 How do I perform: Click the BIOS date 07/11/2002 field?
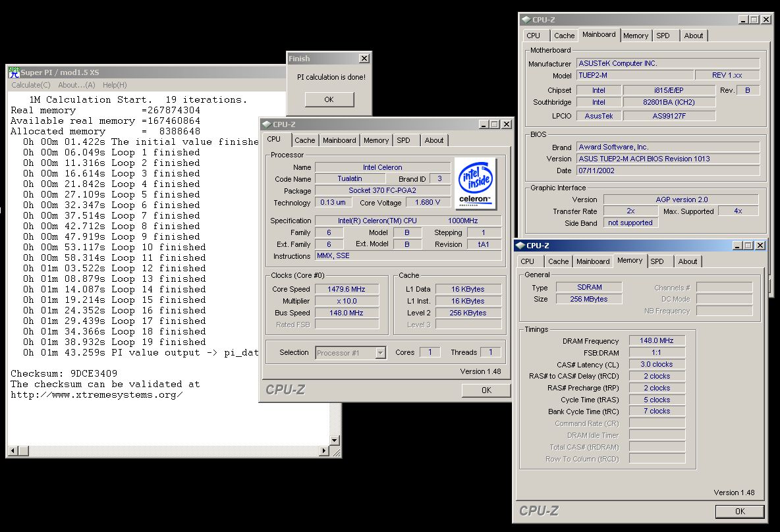coord(668,171)
